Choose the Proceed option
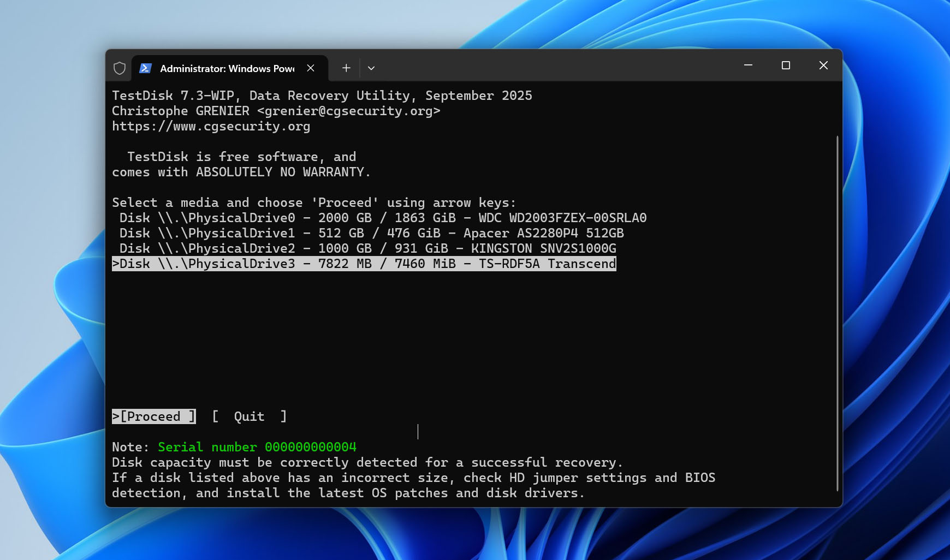The image size is (950, 560). point(154,416)
